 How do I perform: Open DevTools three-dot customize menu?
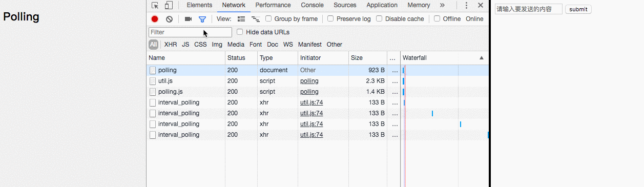coord(466,5)
